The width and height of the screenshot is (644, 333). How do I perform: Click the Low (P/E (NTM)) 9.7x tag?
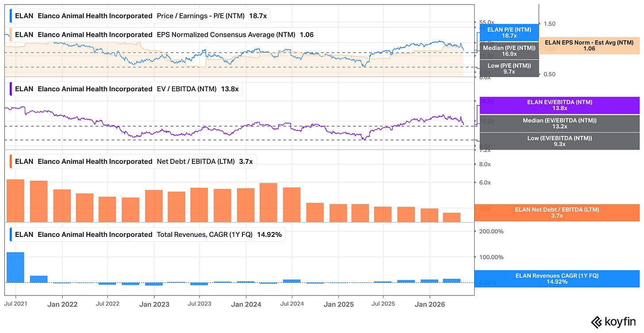point(509,68)
